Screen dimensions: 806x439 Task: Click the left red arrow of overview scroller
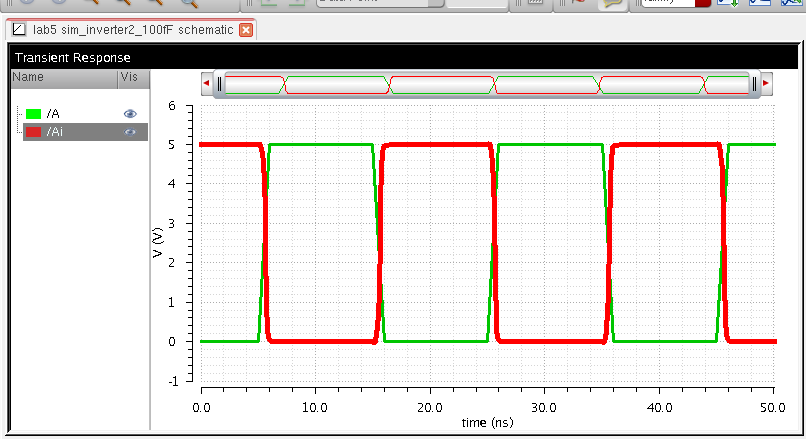[x=207, y=85]
